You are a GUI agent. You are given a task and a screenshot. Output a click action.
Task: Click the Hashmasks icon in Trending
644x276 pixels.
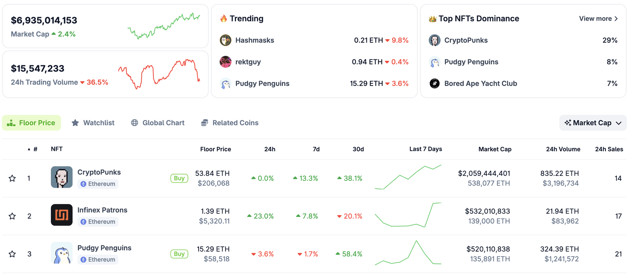click(226, 40)
